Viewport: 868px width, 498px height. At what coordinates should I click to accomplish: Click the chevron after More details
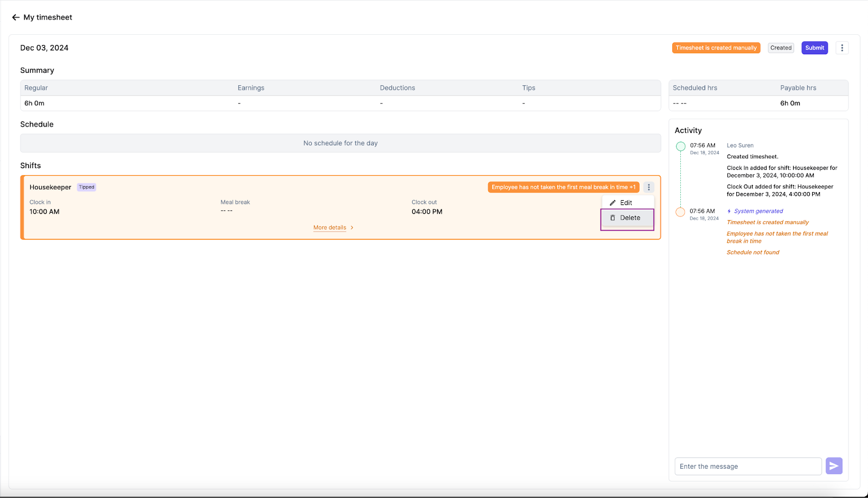351,227
